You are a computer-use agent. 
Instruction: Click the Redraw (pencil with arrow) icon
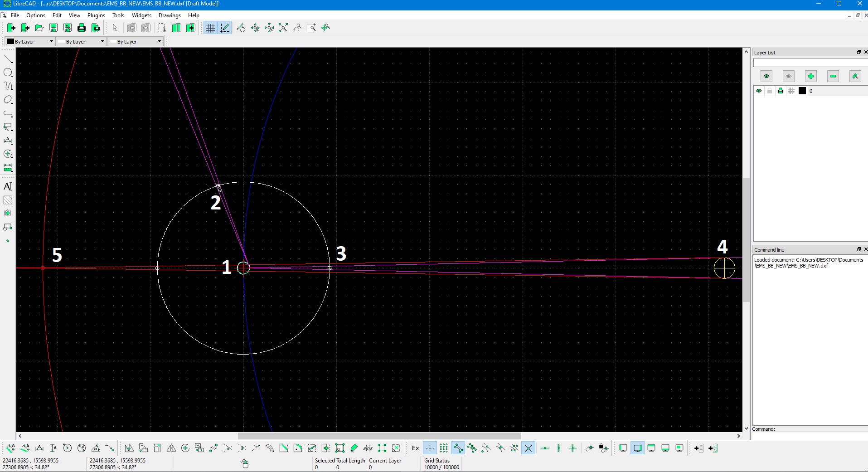241,28
